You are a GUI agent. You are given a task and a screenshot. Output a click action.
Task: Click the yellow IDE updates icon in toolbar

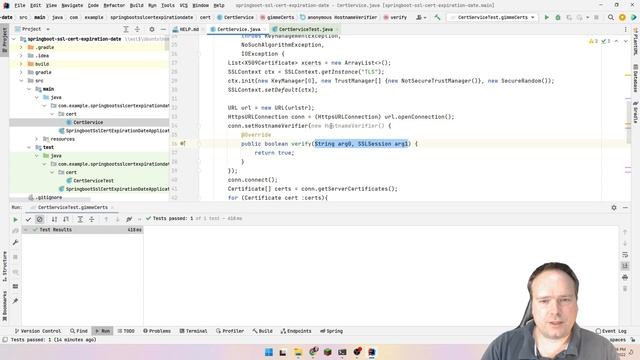click(x=622, y=18)
